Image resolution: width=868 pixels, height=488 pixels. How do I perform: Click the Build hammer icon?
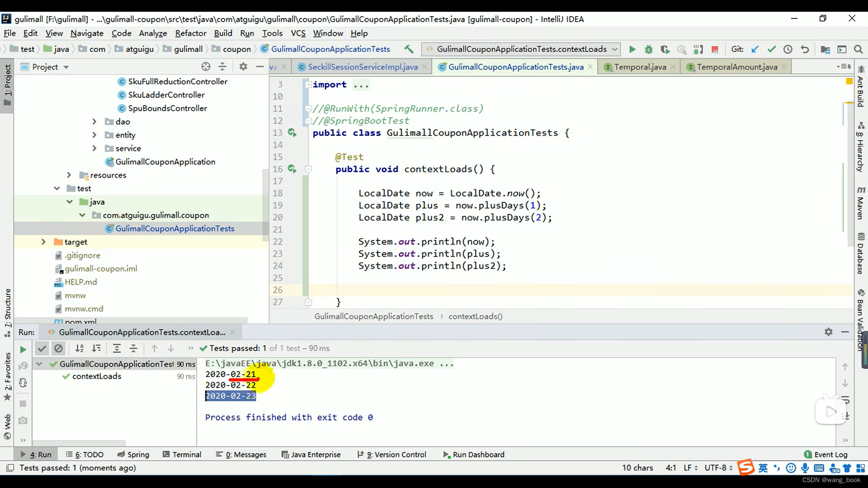pos(409,49)
